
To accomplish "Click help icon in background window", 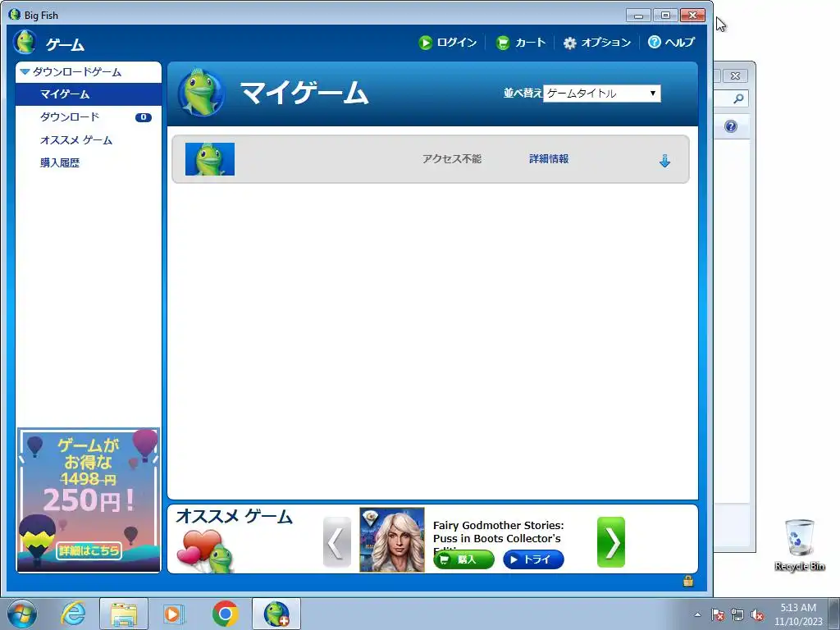I will tap(731, 126).
